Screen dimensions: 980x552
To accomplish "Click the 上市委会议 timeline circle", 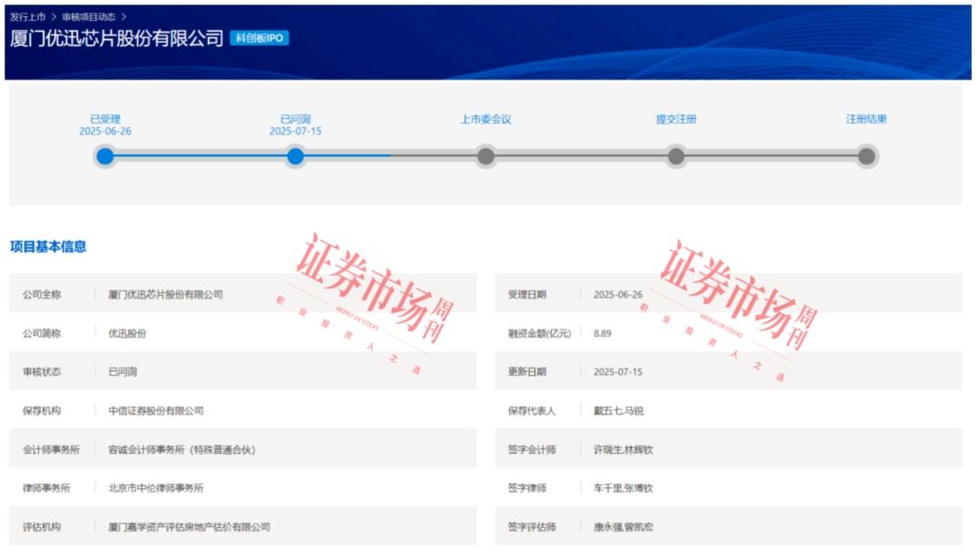I will click(x=485, y=156).
